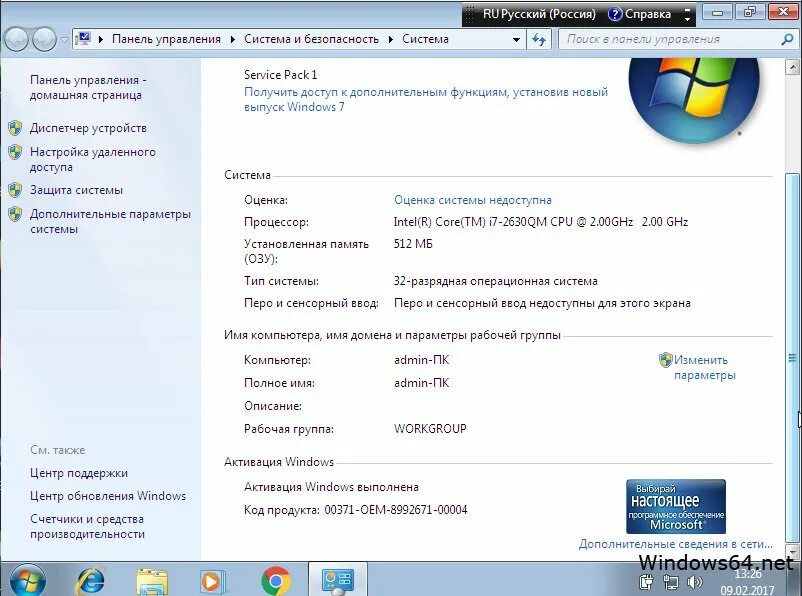Click WORKGROUP workgroup value
The height and width of the screenshot is (596, 802).
pos(430,429)
